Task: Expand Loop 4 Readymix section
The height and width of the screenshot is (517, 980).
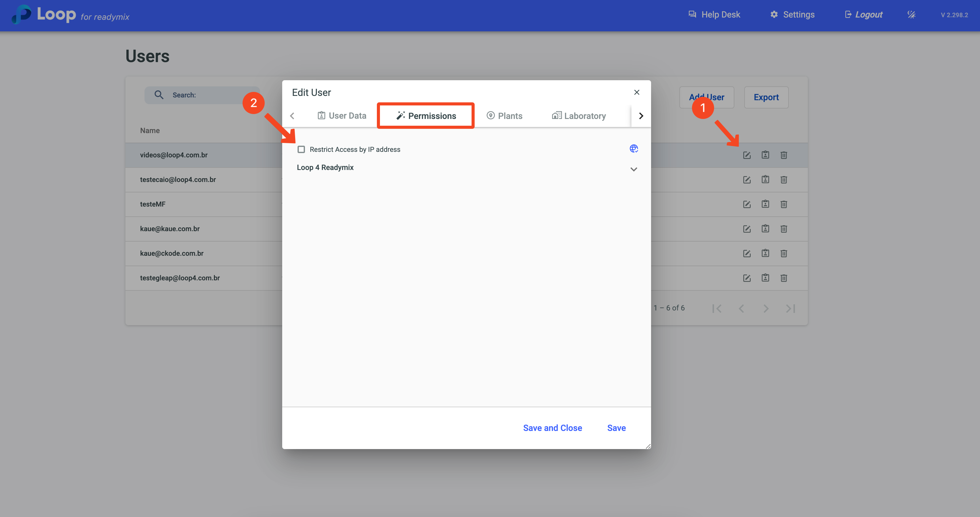Action: click(x=634, y=169)
